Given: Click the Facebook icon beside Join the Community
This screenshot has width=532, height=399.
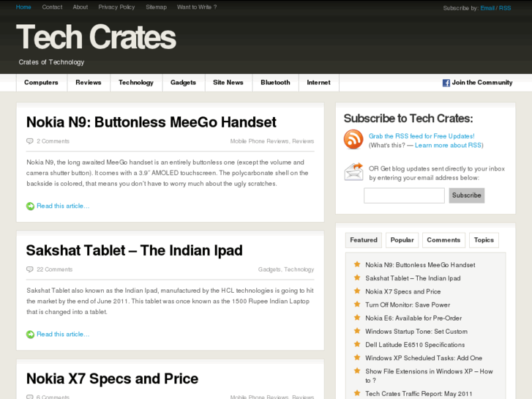Looking at the screenshot, I should pyautogui.click(x=446, y=83).
